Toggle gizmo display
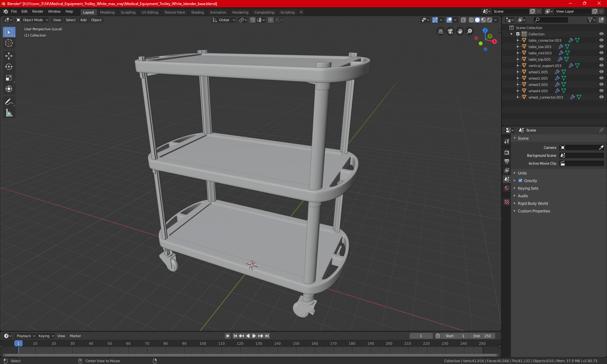This screenshot has width=607, height=364. click(x=435, y=20)
